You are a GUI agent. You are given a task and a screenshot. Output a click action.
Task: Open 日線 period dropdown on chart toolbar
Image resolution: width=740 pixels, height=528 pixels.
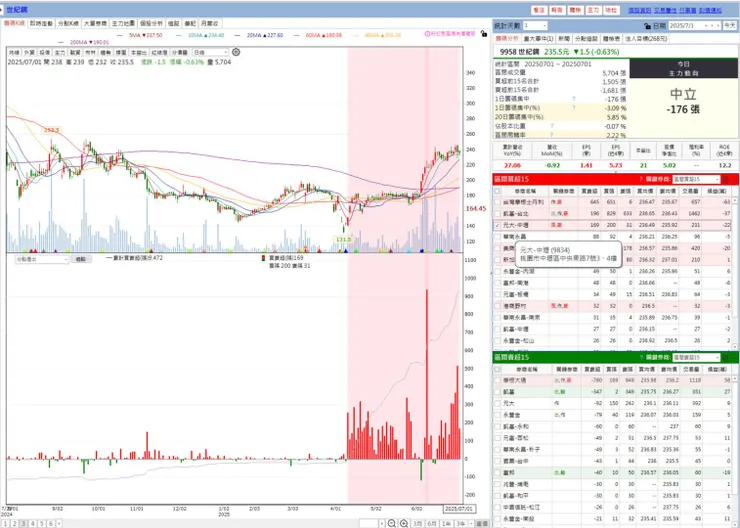pos(210,52)
